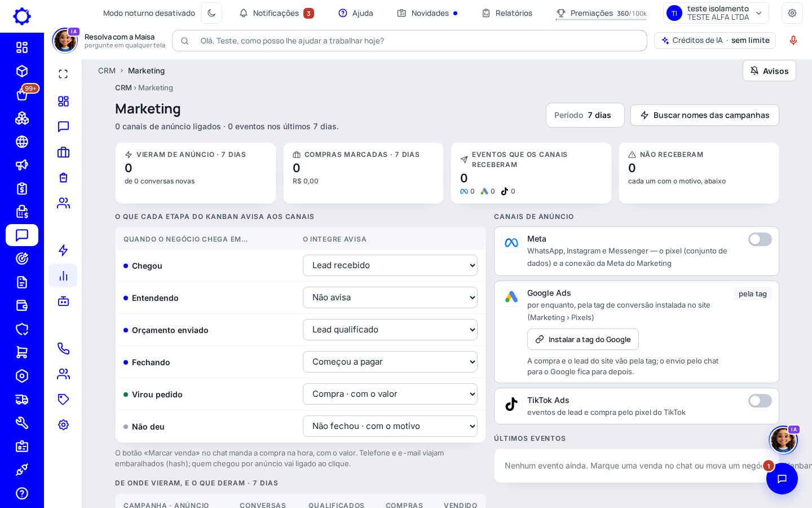Open delivery truck icon in sidebar
The height and width of the screenshot is (508, 812).
(x=22, y=400)
